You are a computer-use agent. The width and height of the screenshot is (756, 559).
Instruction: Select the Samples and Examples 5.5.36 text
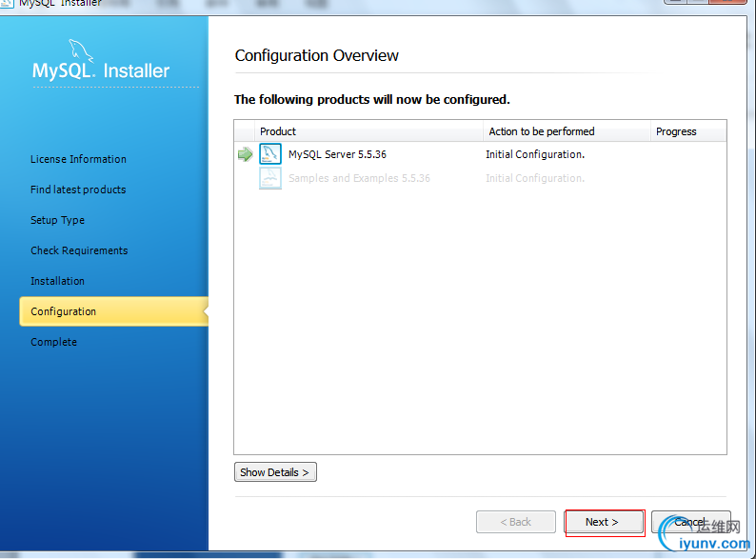tap(359, 178)
